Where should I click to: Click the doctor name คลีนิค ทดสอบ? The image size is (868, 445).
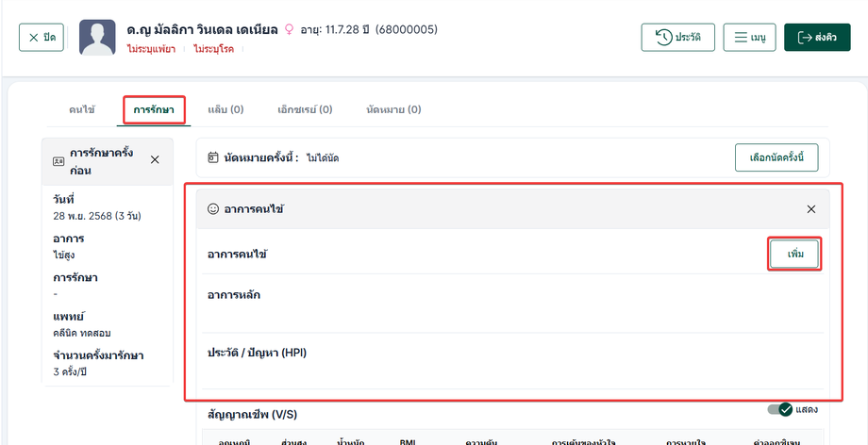tap(82, 333)
